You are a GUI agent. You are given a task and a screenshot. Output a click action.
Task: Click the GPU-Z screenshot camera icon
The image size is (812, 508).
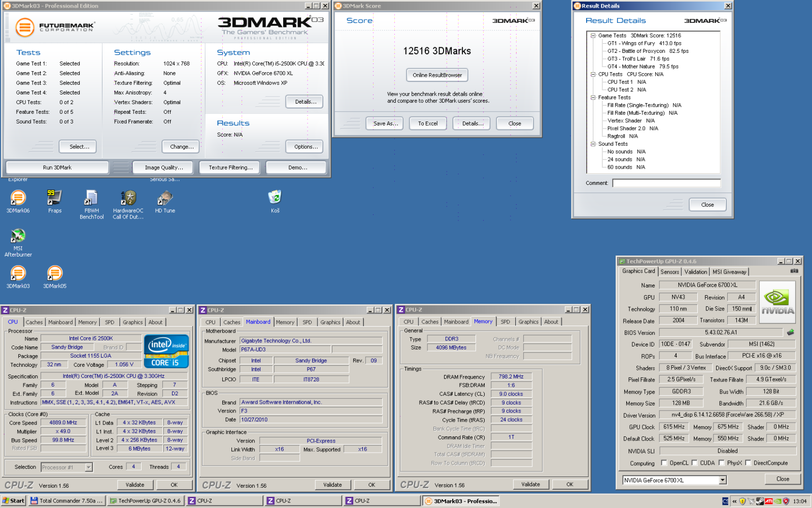[794, 271]
